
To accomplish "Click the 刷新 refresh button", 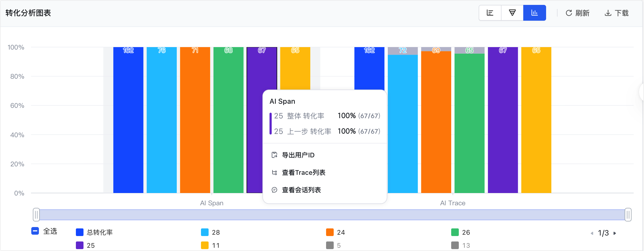I will point(577,13).
